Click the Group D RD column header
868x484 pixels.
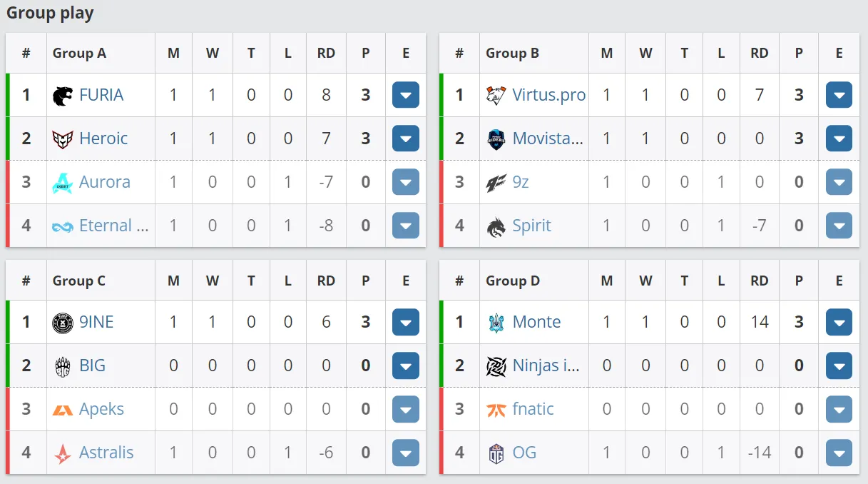pos(760,281)
